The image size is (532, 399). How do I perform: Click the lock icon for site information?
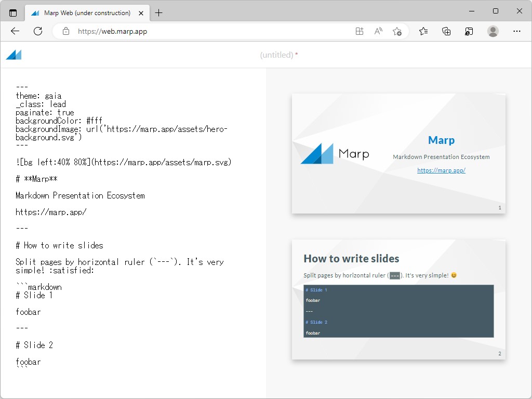[65, 31]
